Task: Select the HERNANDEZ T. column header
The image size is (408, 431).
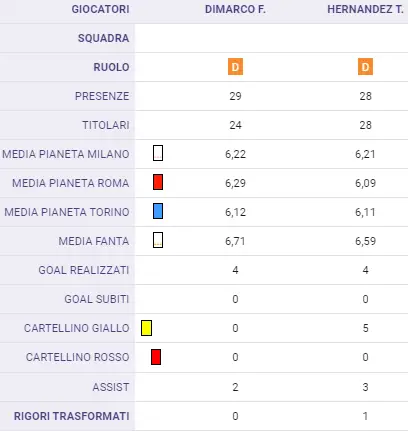Action: (x=365, y=9)
